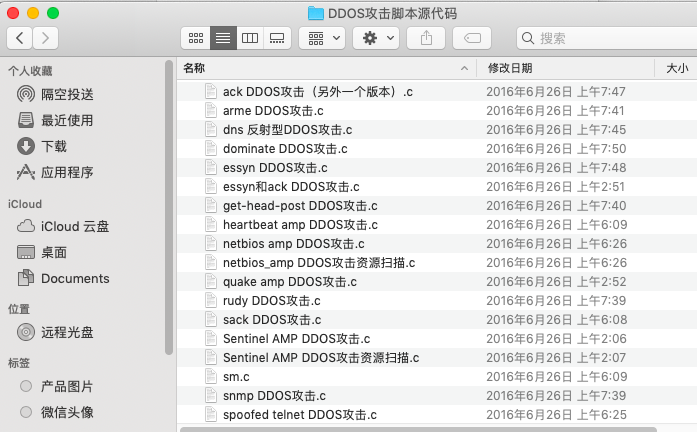
Task: Open iCloud 云盘 in the sidebar
Action: pyautogui.click(x=75, y=226)
